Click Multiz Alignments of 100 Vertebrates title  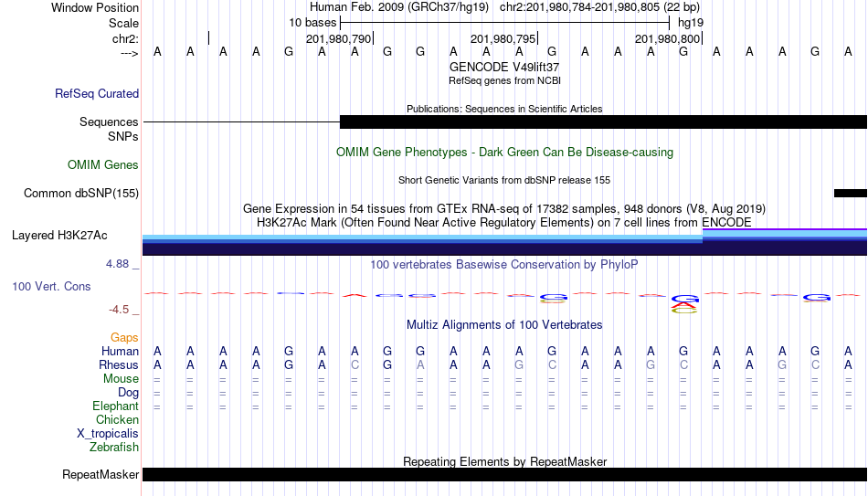click(504, 325)
